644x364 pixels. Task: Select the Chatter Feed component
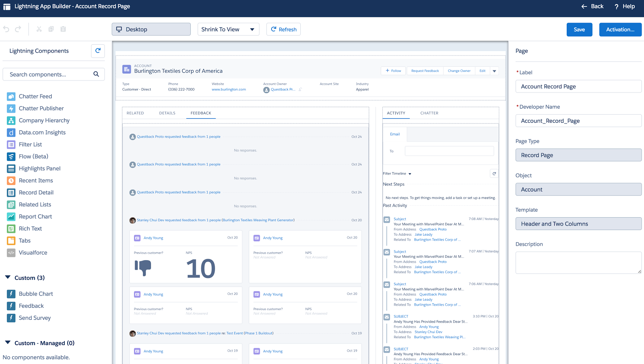pyautogui.click(x=35, y=96)
